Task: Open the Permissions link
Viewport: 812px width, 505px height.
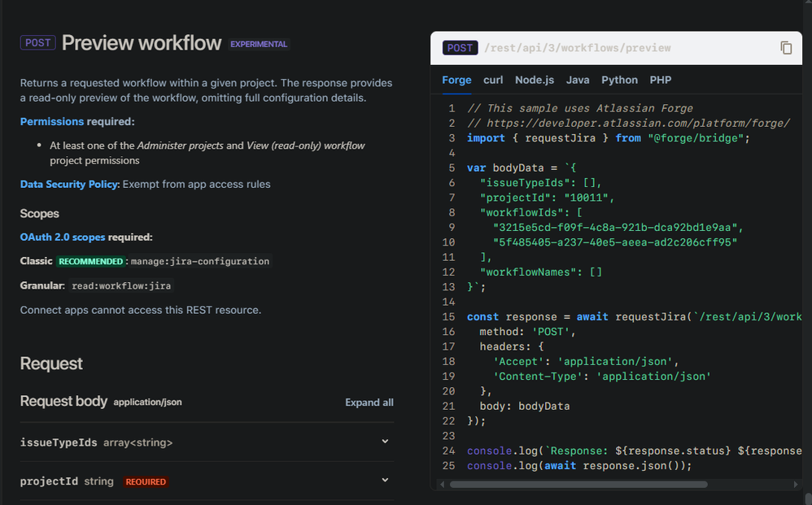Action: click(52, 121)
